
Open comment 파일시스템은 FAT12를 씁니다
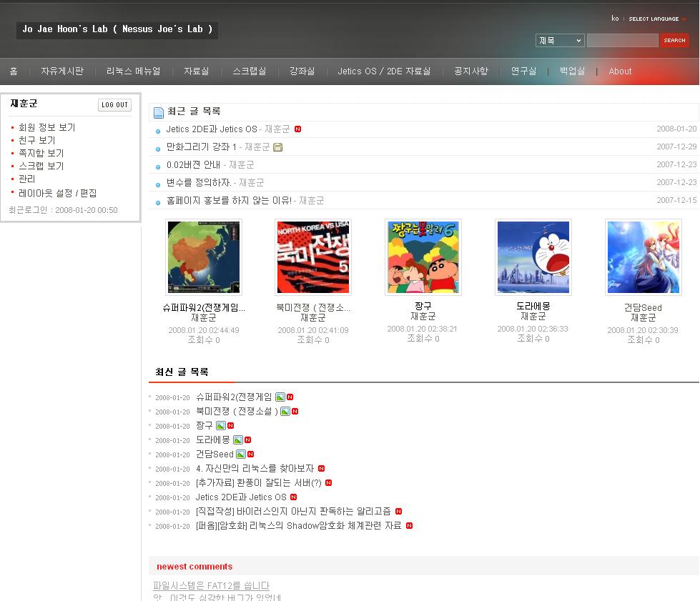click(x=211, y=585)
